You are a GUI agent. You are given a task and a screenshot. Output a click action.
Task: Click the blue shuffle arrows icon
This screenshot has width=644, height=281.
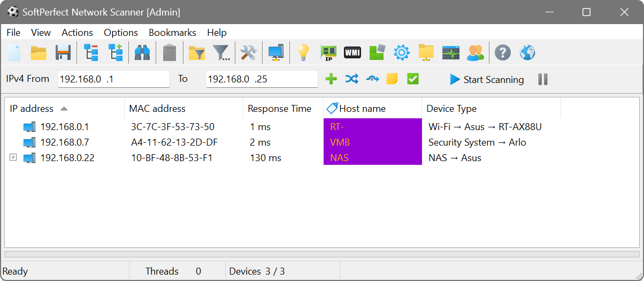point(351,79)
